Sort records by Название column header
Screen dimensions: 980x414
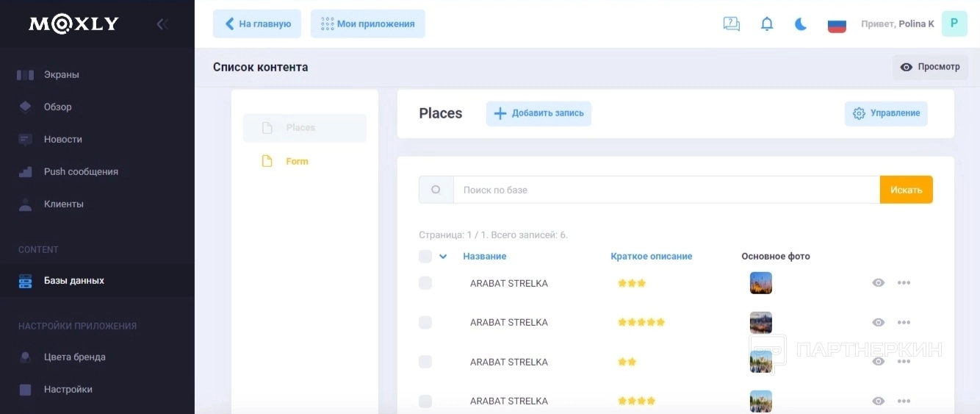[x=484, y=257]
